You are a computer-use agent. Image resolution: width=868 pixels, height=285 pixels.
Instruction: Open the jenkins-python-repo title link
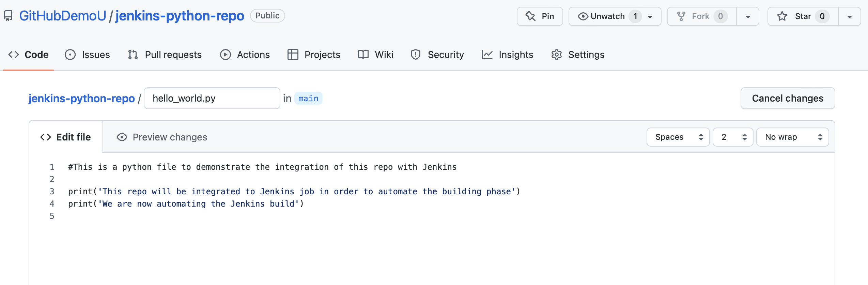180,16
